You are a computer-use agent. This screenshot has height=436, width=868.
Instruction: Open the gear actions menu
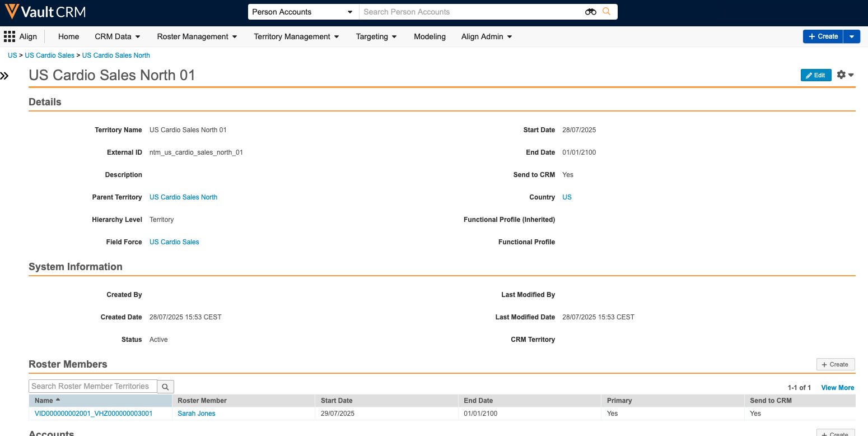click(844, 75)
